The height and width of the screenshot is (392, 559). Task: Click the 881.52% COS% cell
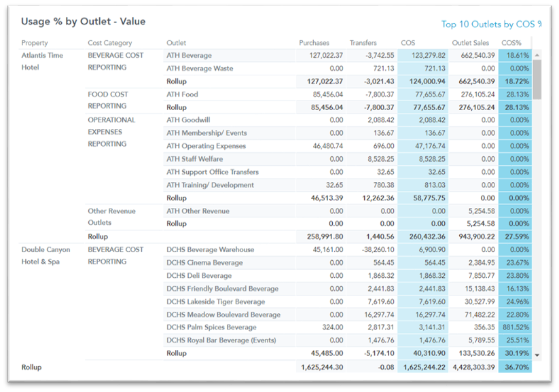tap(515, 327)
